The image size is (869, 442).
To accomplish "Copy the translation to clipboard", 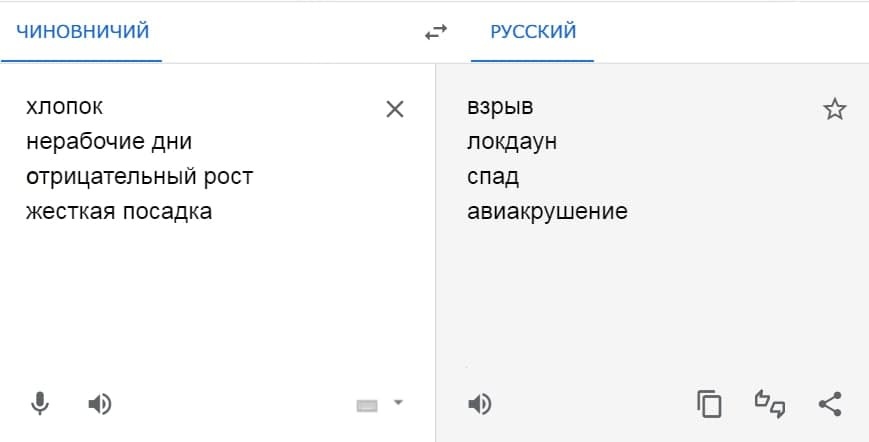I will pos(709,404).
